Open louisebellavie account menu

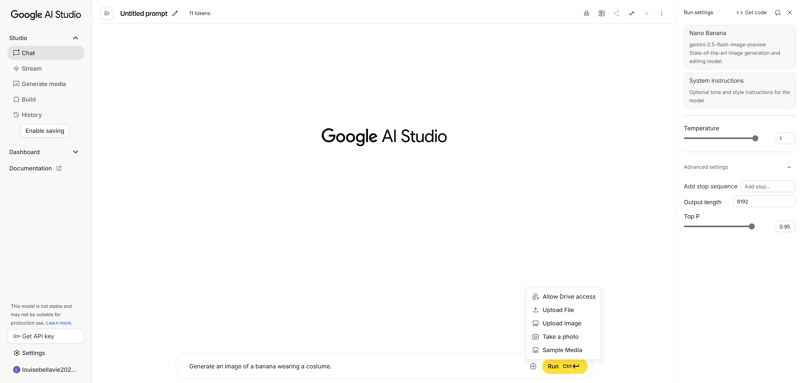[x=46, y=370]
